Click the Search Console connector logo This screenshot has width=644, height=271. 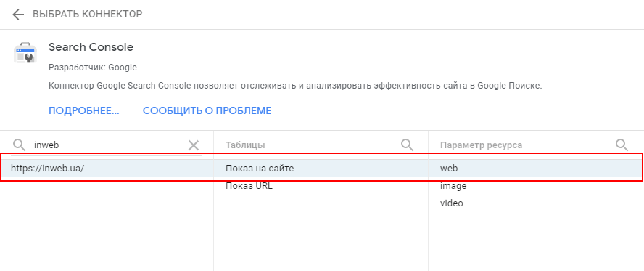point(25,52)
